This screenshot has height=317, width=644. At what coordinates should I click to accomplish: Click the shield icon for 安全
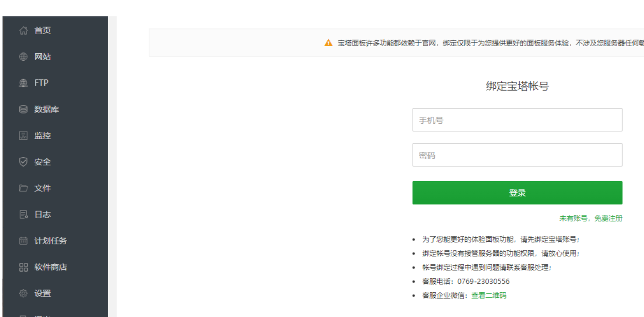tap(23, 162)
